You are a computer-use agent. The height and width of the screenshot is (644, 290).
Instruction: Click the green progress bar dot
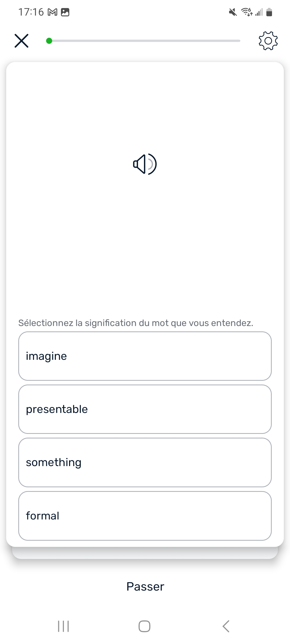[x=49, y=41]
